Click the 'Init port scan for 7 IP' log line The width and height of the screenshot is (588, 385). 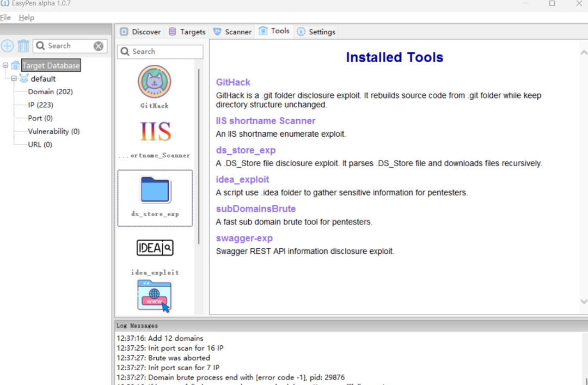(x=168, y=368)
